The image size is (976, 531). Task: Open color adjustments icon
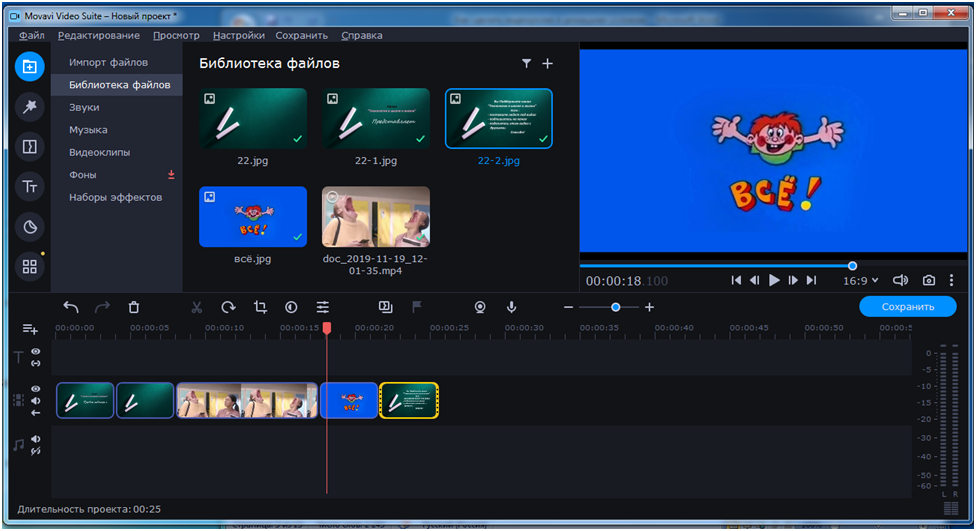[291, 307]
